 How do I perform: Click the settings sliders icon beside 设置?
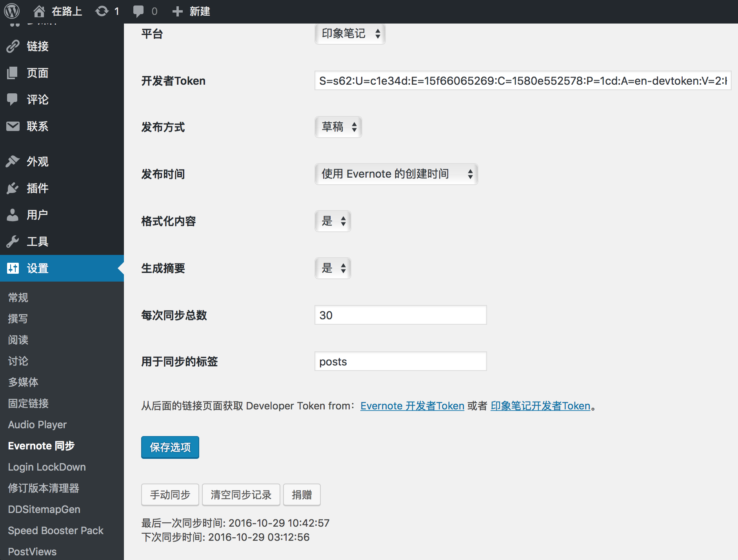coord(13,268)
